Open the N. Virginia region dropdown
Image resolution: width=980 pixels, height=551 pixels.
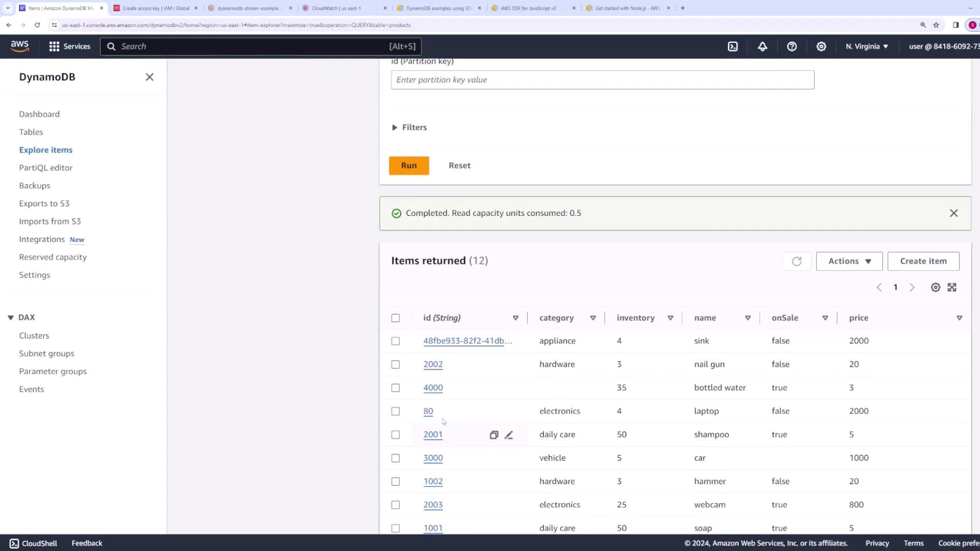(x=867, y=46)
